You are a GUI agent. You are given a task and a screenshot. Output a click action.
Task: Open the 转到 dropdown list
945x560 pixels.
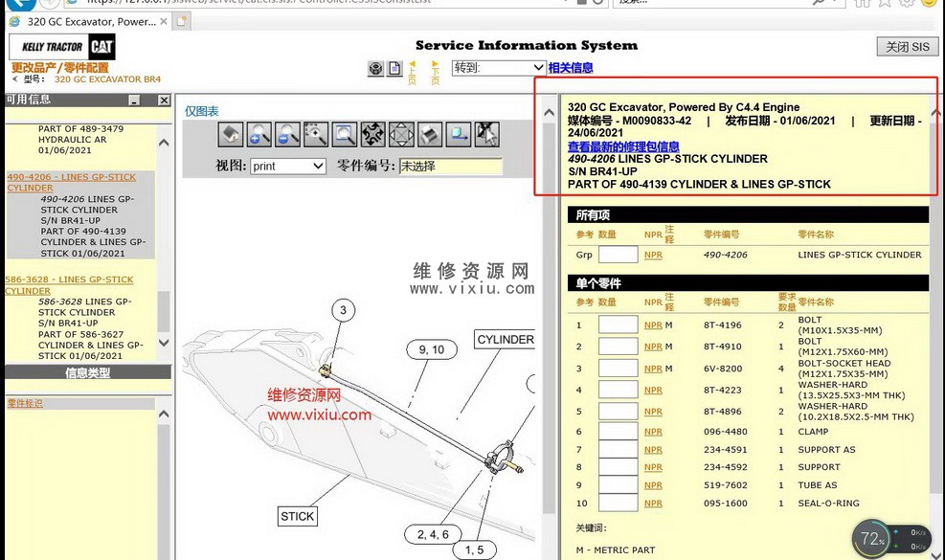point(498,68)
